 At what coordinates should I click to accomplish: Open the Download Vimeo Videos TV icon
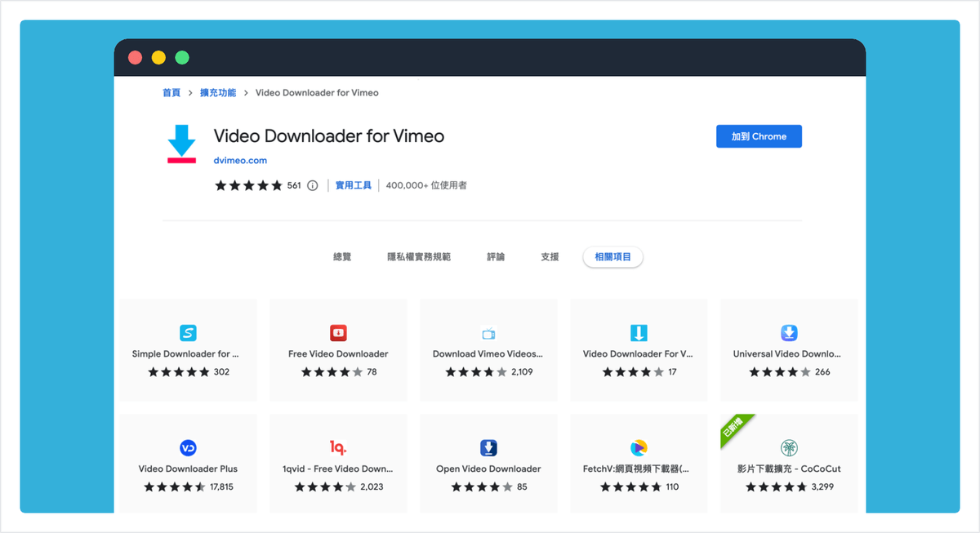coord(488,333)
